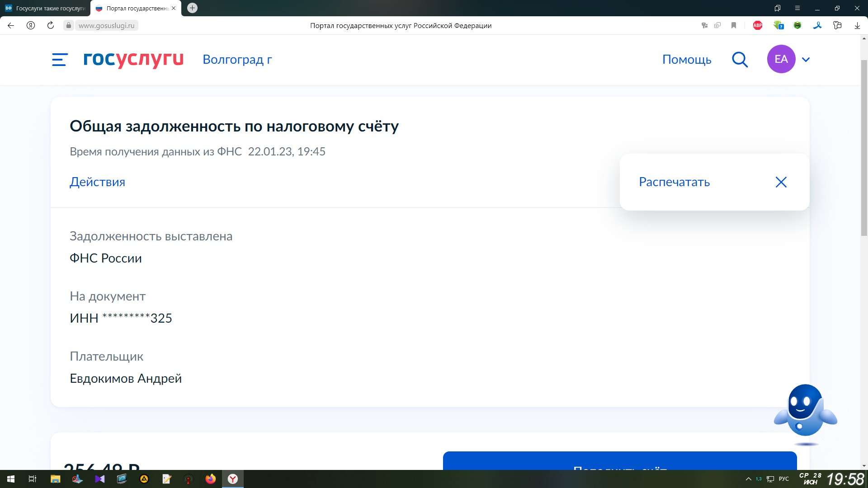Add page to bookmarks icon
The width and height of the screenshot is (868, 488).
(734, 26)
